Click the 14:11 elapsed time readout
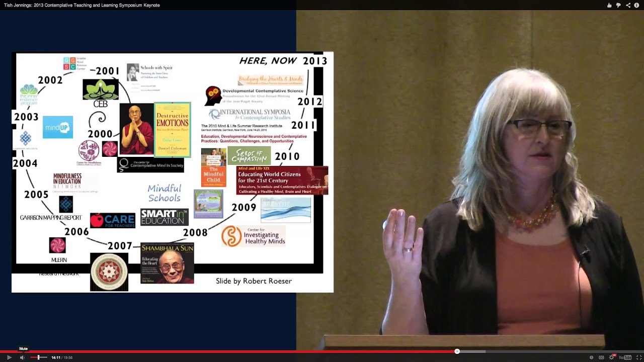This screenshot has height=362, width=644. coord(55,357)
